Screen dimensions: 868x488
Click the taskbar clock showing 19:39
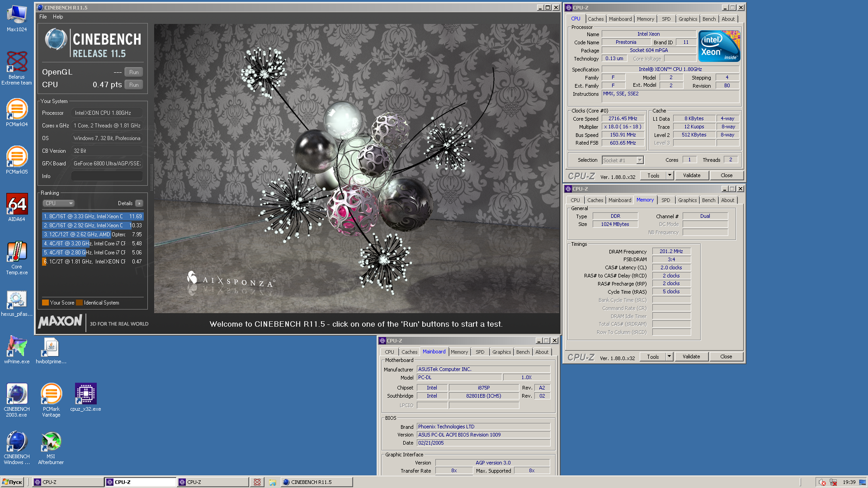pos(849,482)
